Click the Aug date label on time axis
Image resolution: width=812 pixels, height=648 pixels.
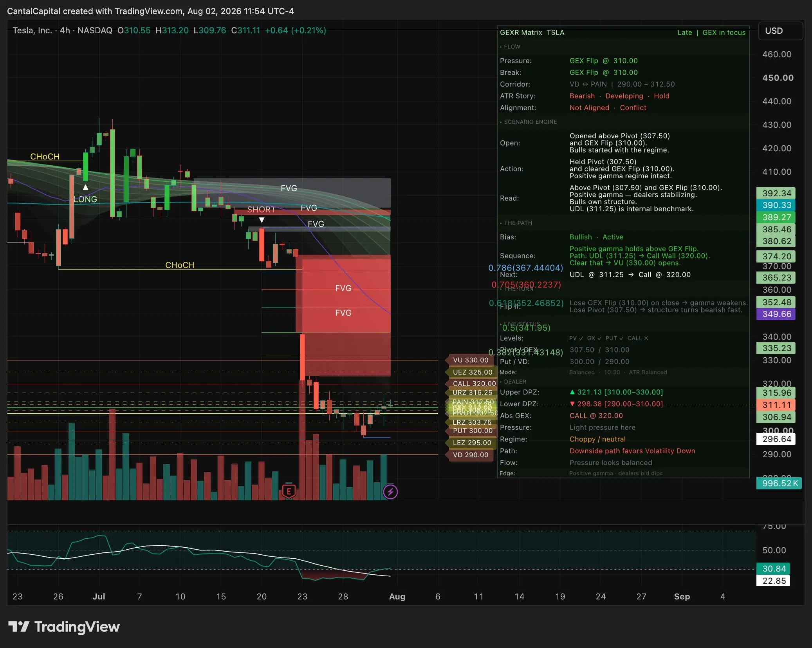click(x=397, y=596)
